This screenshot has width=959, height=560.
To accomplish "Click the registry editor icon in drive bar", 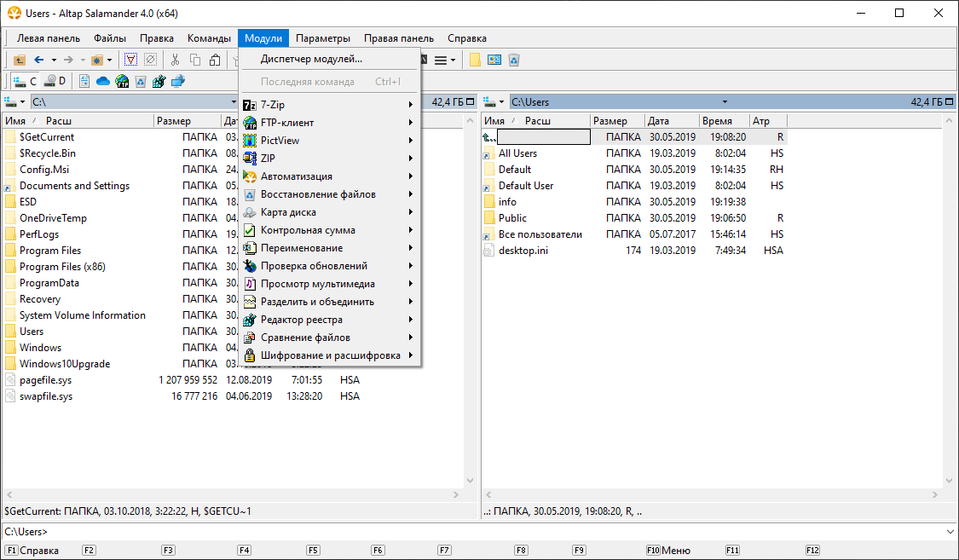I will coord(159,81).
